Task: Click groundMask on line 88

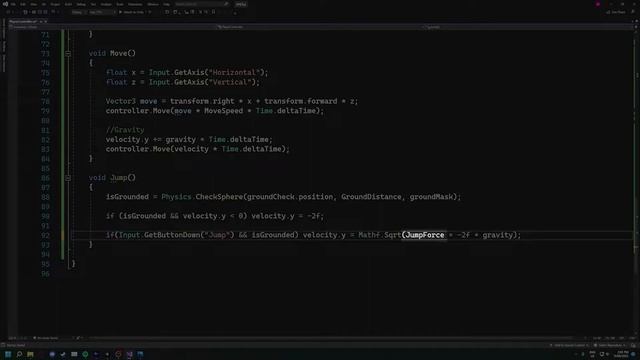Action: click(x=431, y=197)
